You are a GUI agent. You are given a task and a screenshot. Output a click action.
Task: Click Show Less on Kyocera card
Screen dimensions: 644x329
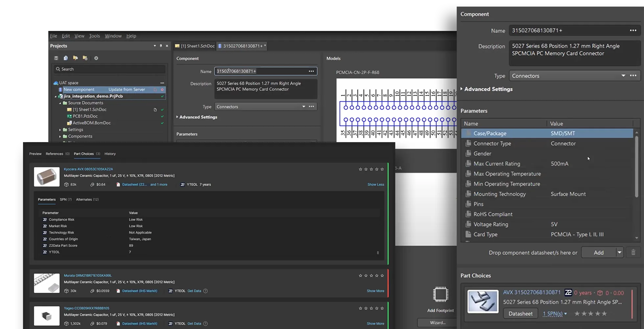click(x=376, y=185)
